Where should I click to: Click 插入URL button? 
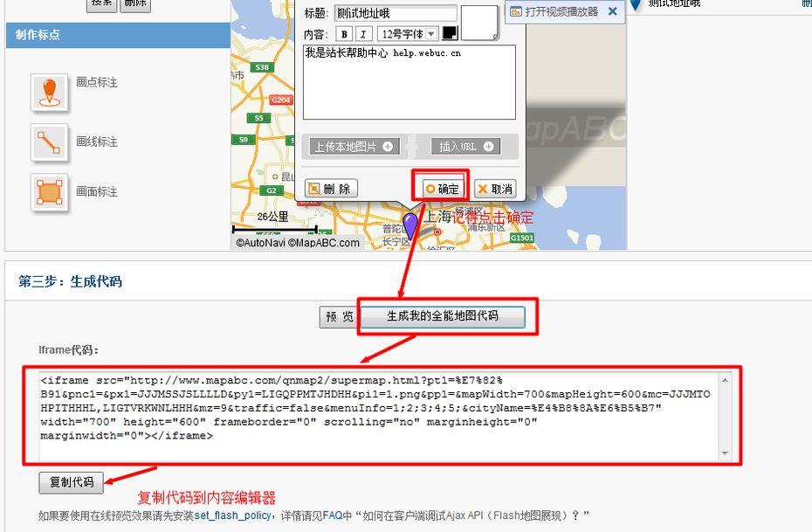pyautogui.click(x=465, y=147)
